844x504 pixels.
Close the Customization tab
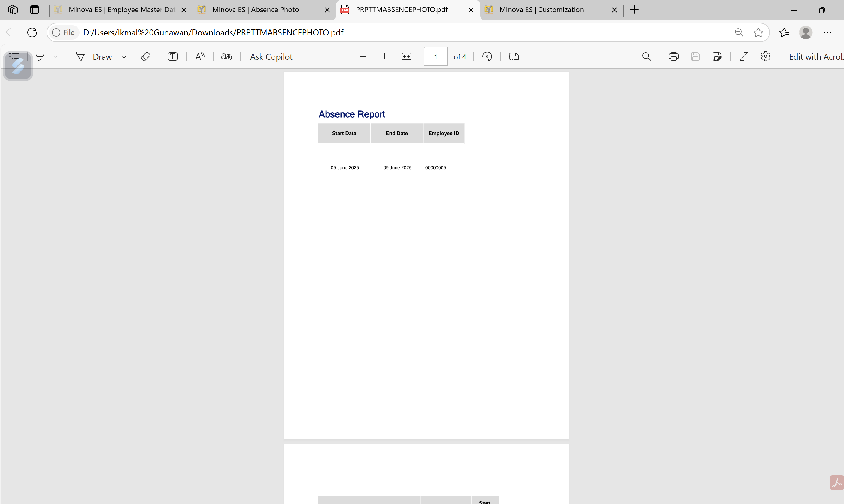pos(614,10)
